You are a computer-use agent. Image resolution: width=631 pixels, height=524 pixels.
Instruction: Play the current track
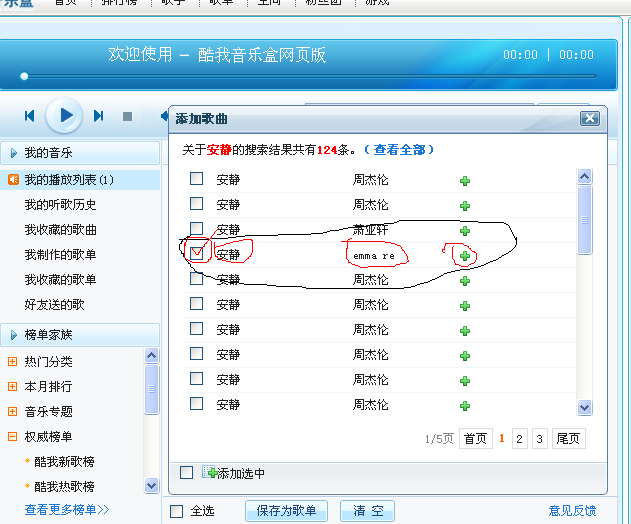[64, 116]
